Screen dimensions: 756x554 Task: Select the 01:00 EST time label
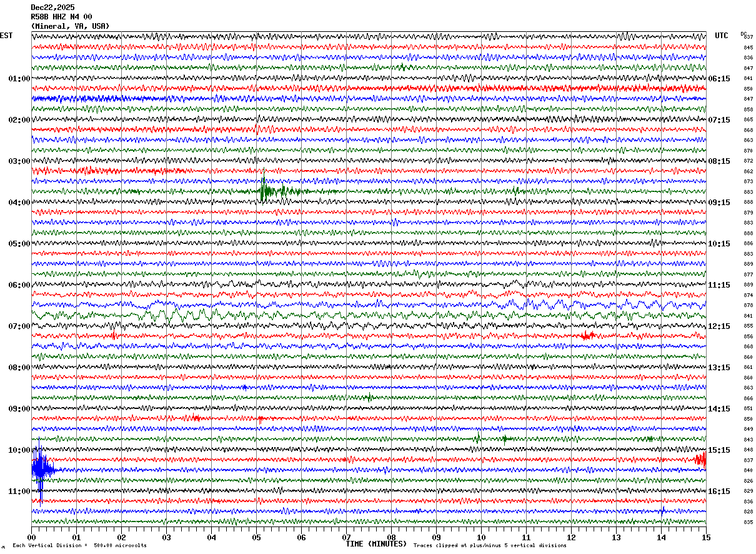pyautogui.click(x=19, y=79)
